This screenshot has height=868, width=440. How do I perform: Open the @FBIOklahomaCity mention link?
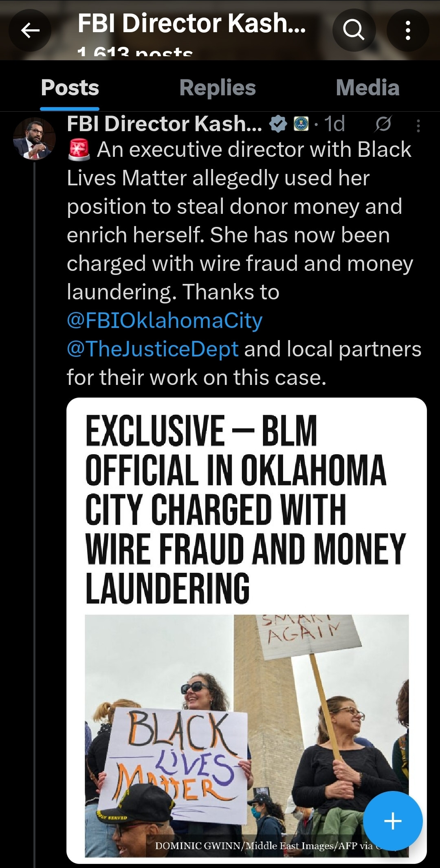(165, 321)
